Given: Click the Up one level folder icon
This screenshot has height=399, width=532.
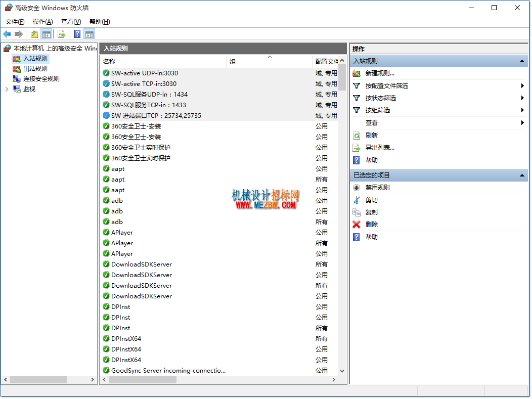Looking at the screenshot, I should [x=34, y=34].
